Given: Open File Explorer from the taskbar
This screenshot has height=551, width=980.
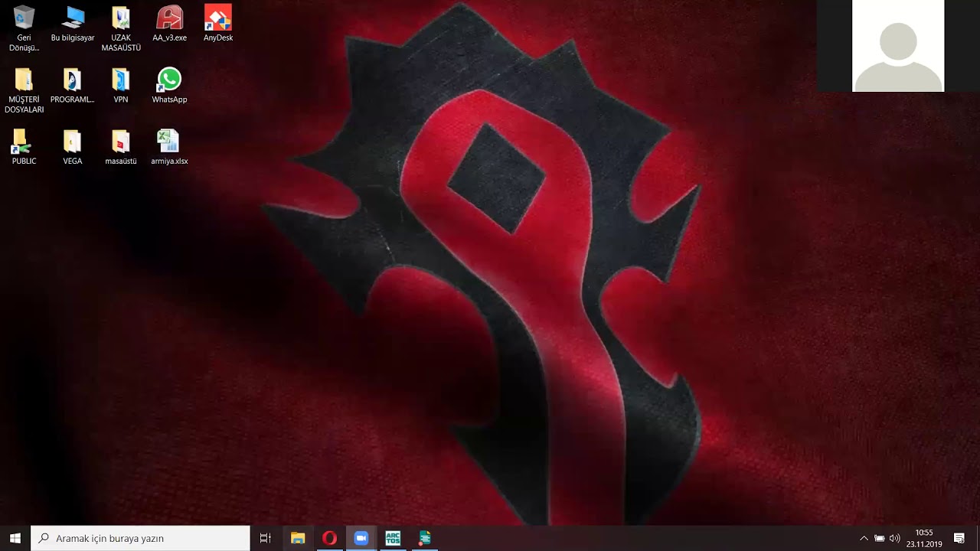Looking at the screenshot, I should 298,538.
